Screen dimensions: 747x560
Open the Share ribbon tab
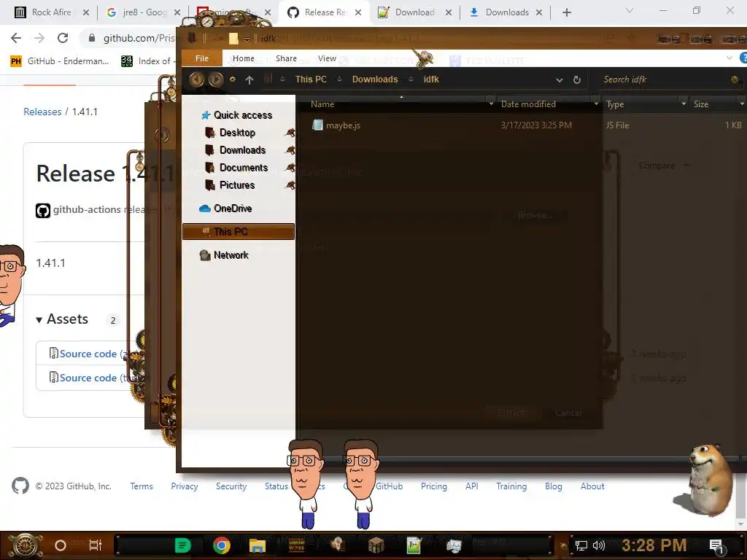tap(286, 58)
